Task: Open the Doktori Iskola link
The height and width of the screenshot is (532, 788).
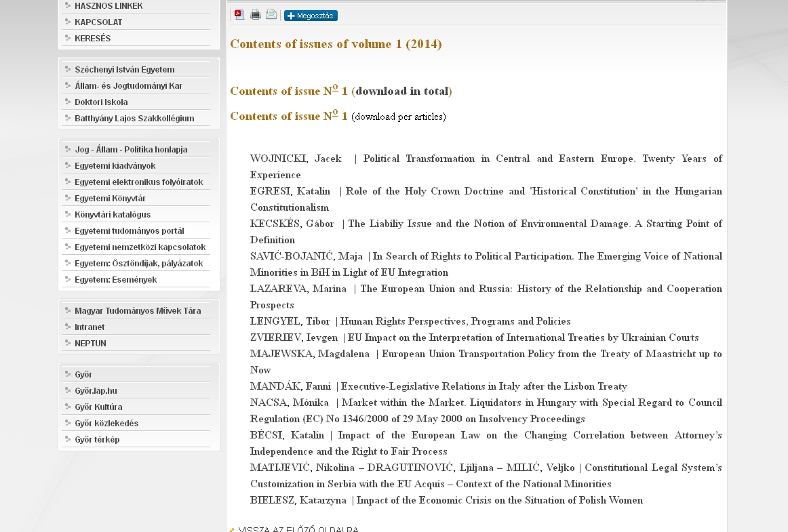Action: pos(101,102)
